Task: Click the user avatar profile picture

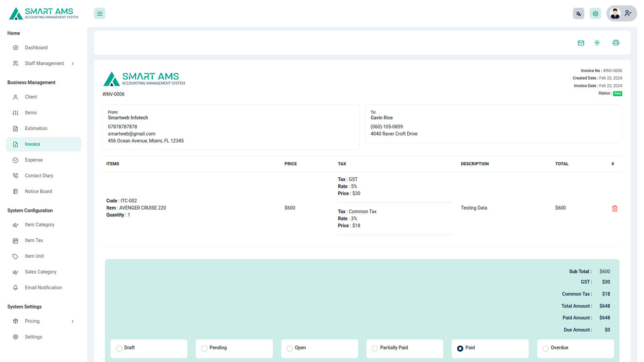Action: 615,14
